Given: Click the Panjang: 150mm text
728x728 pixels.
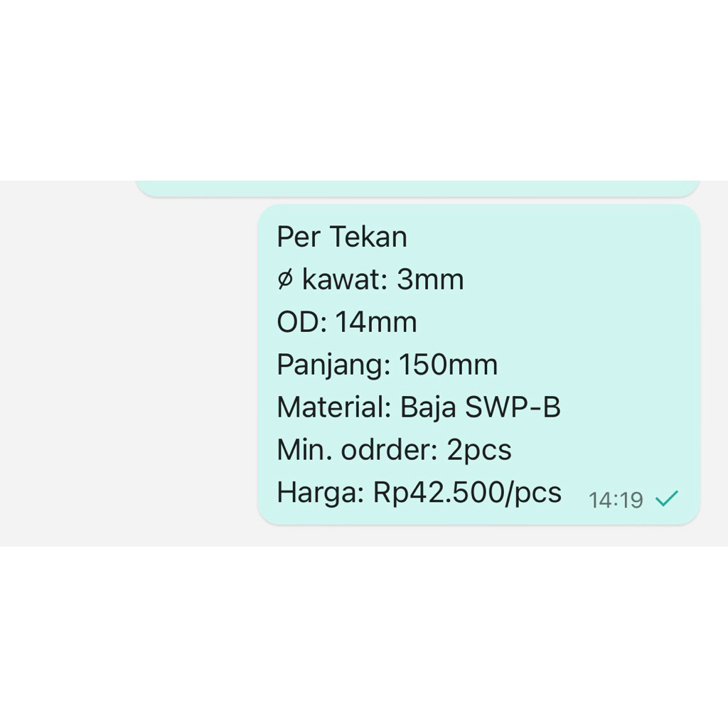Looking at the screenshot, I should click(x=387, y=365).
